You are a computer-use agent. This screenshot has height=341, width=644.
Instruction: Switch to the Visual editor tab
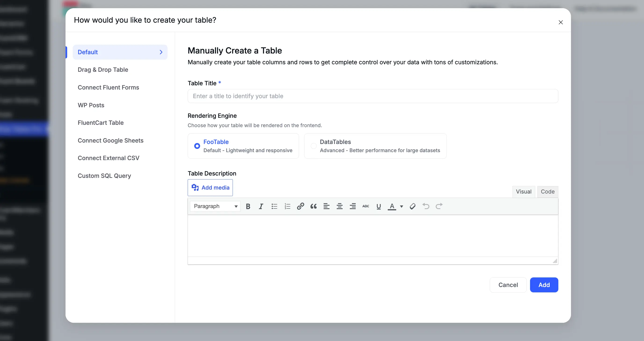pos(524,192)
